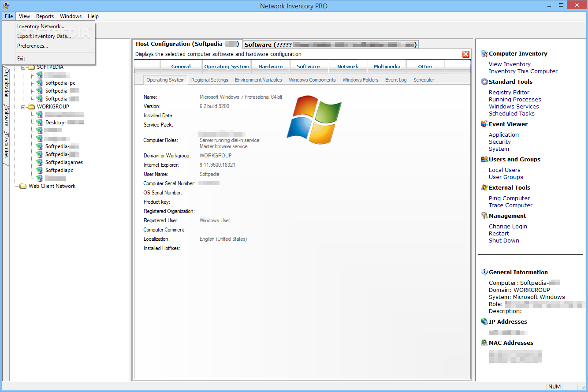Image resolution: width=588 pixels, height=392 pixels.
Task: Click the application icon in title bar
Action: pos(6,6)
